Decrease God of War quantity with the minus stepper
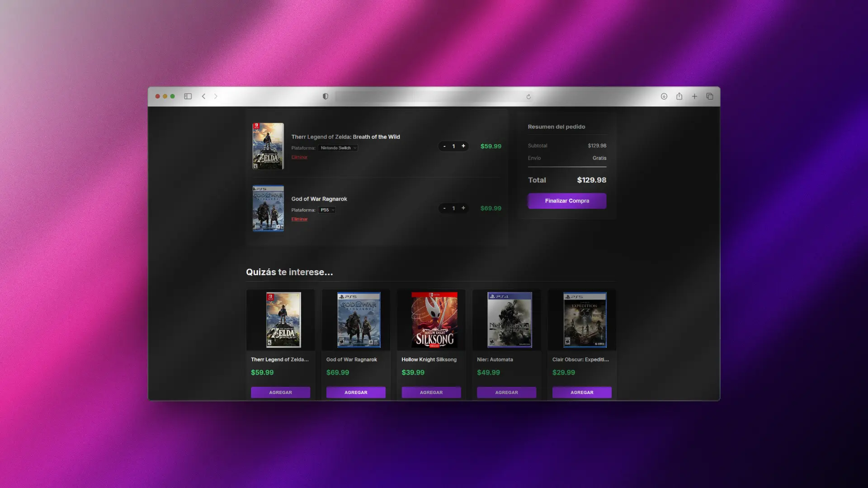This screenshot has width=868, height=488. coord(444,208)
